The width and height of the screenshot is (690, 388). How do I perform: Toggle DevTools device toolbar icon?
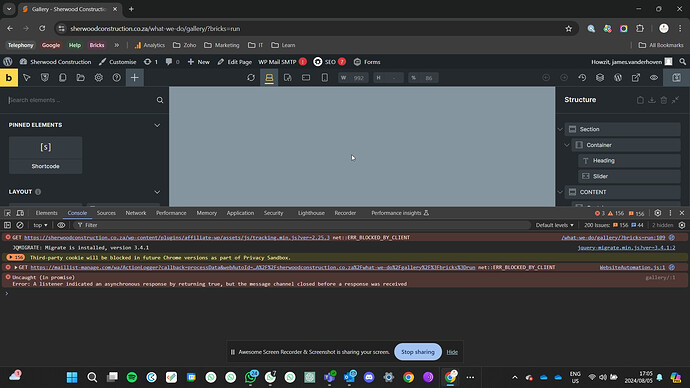tap(20, 213)
